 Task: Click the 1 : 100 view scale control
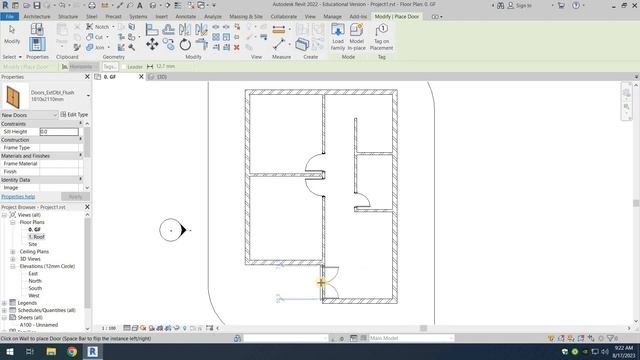pyautogui.click(x=109, y=328)
